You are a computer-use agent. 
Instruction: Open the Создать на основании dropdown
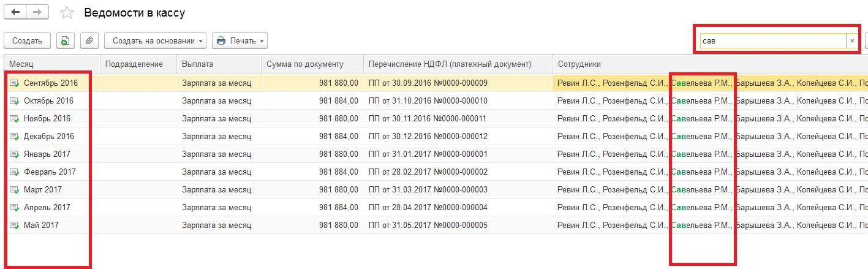(155, 41)
